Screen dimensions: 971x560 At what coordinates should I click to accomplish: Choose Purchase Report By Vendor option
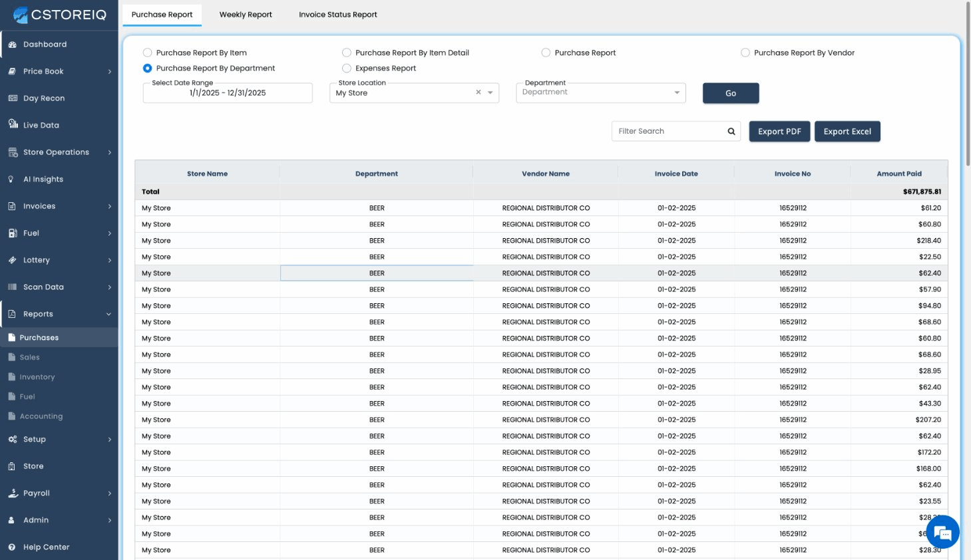(745, 53)
